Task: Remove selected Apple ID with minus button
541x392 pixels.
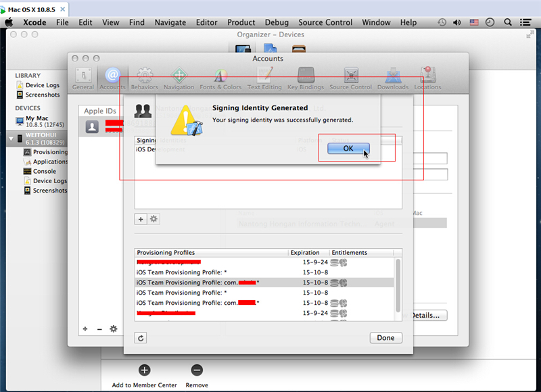Action: (x=99, y=329)
